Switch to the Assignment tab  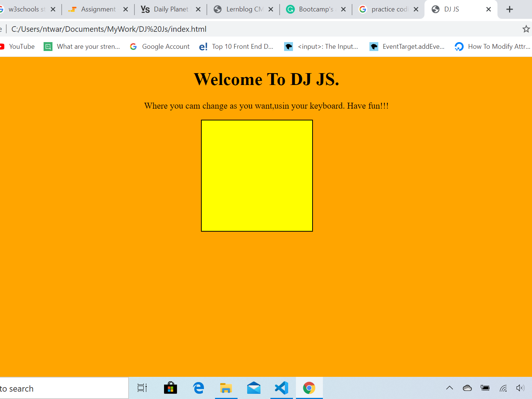click(98, 9)
